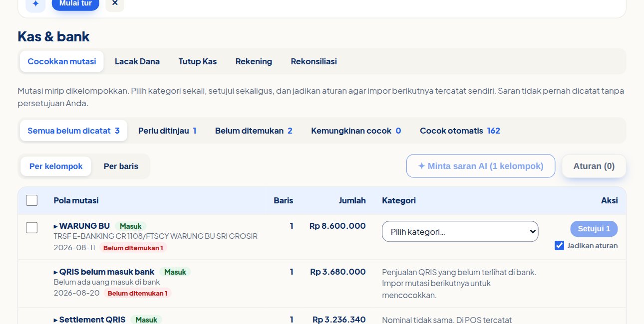Select the Belum ditemukan 2 filter
Image resolution: width=644 pixels, height=324 pixels.
(254, 131)
